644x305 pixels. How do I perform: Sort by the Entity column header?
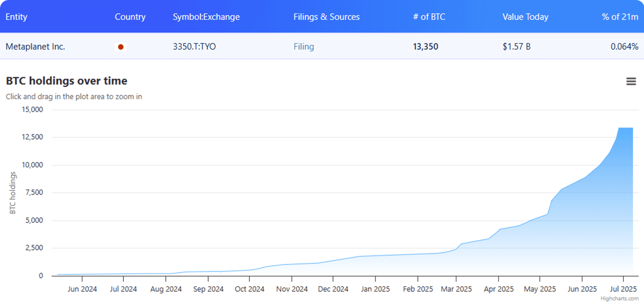(16, 17)
